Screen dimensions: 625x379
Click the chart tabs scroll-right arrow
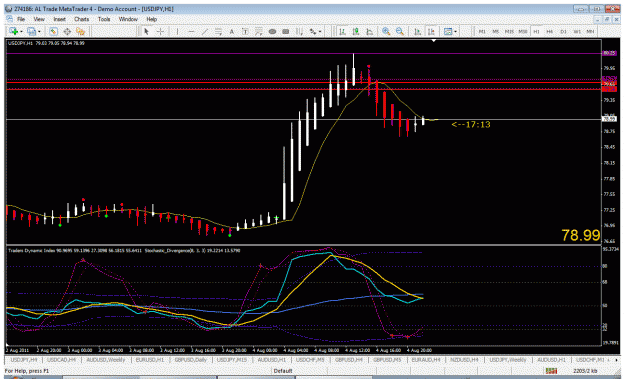[x=617, y=360]
